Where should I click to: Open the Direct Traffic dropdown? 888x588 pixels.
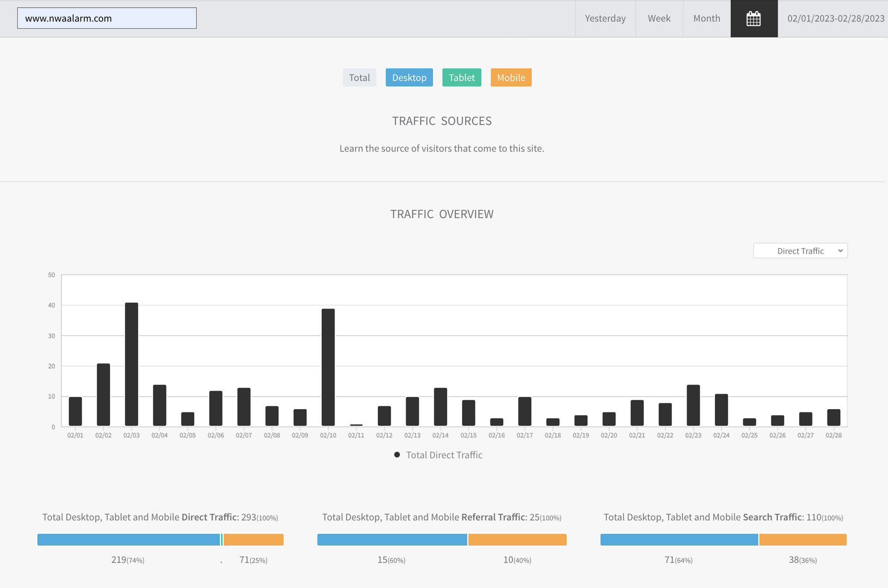click(800, 251)
